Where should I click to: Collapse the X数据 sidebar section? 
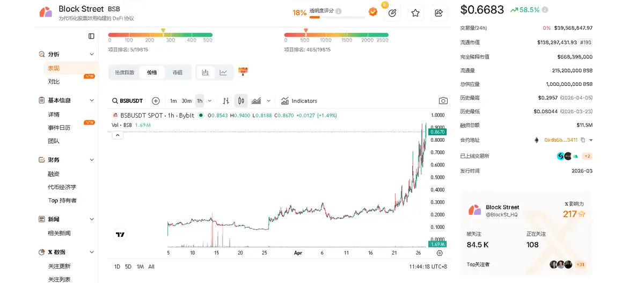click(x=92, y=252)
